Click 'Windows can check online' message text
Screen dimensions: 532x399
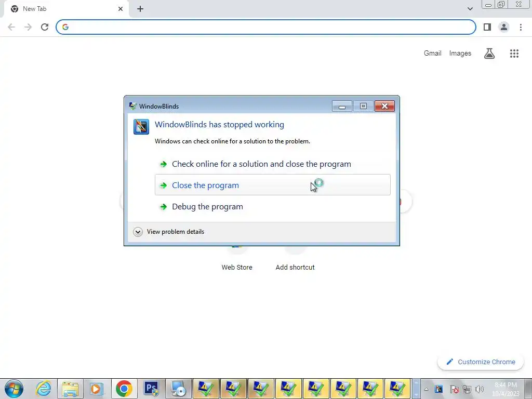pos(232,141)
